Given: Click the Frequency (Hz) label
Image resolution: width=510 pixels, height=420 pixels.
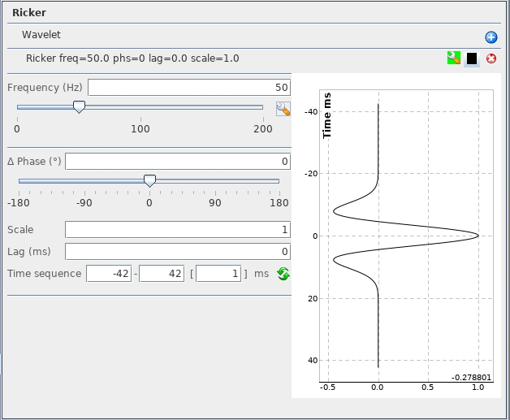Looking at the screenshot, I should click(x=45, y=88).
